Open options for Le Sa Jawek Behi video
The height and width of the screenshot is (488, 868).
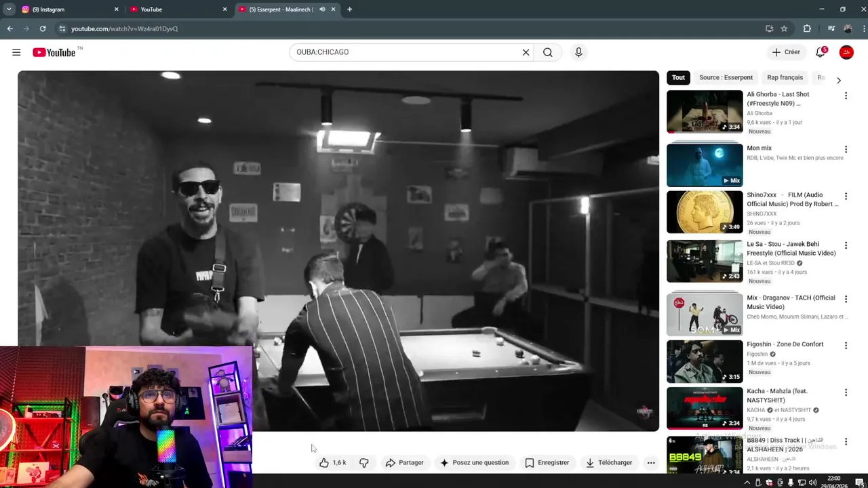coord(846,245)
